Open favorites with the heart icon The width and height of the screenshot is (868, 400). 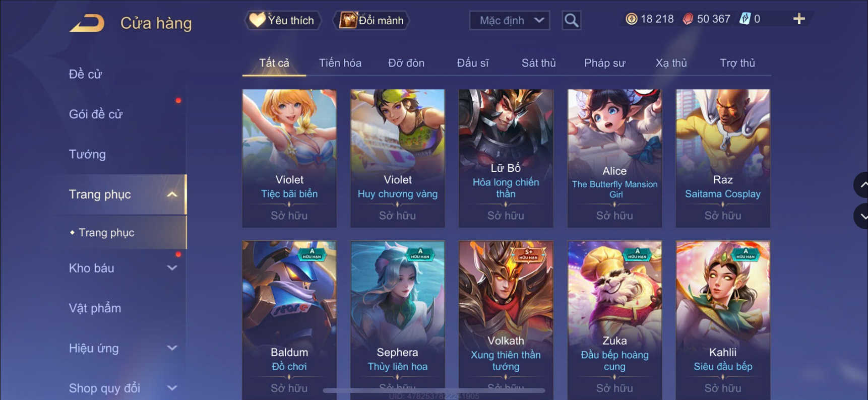257,20
